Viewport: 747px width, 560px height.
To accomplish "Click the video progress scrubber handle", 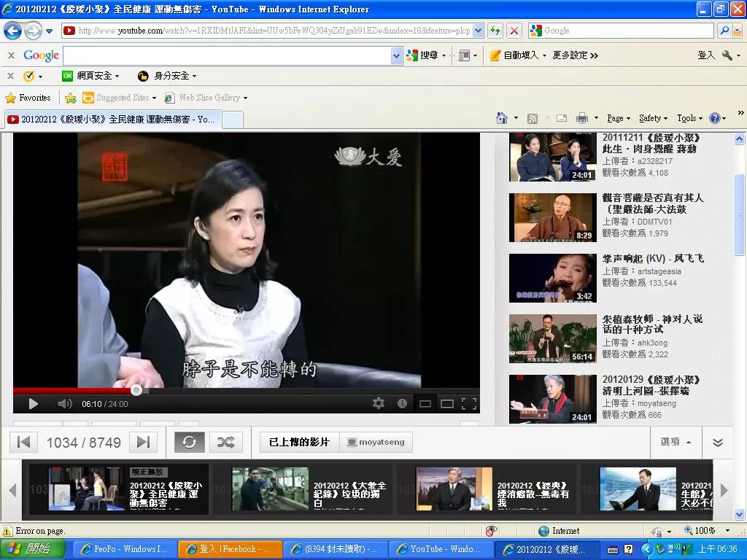I will [x=136, y=391].
